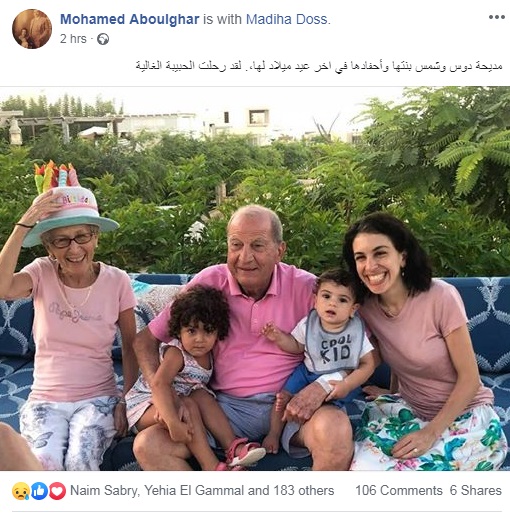Click the birthday cake hat in photo
This screenshot has width=510, height=517.
click(x=67, y=203)
